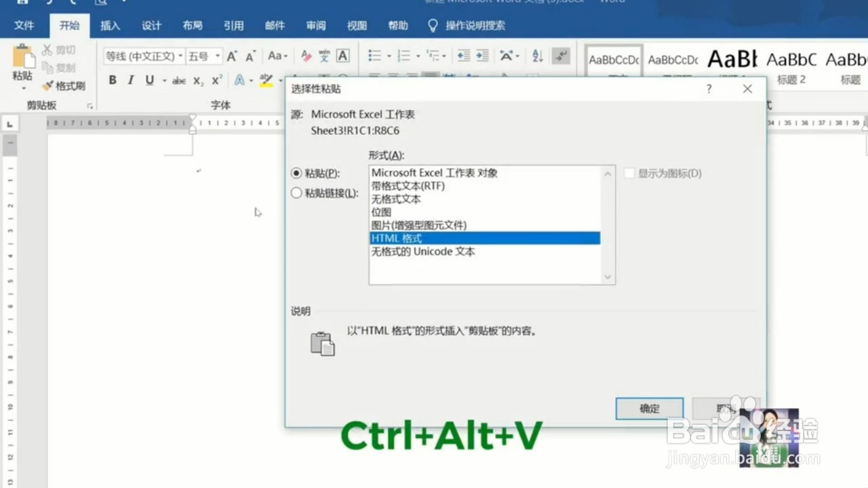Apply superscript formatting
Screen dimensions: 868x488
[216, 80]
